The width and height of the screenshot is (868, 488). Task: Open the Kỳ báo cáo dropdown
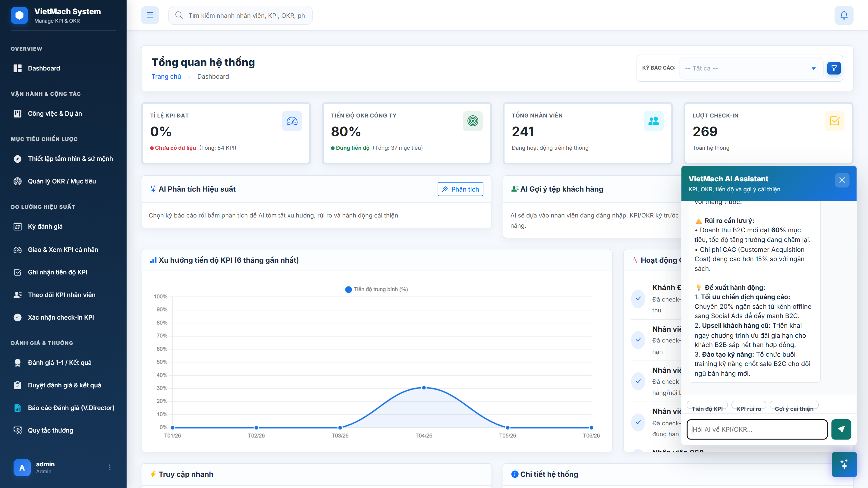(751, 68)
